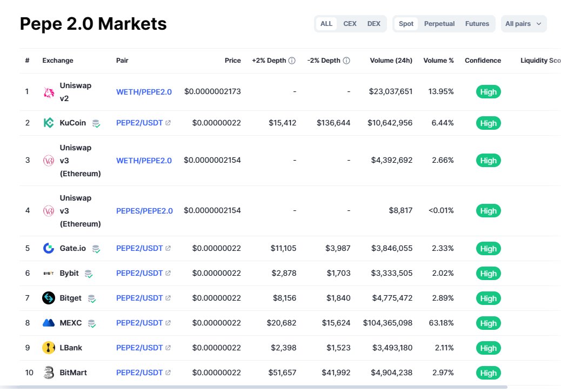Sort by Price column header
Viewport: 561px width, 392px height.
pos(232,61)
